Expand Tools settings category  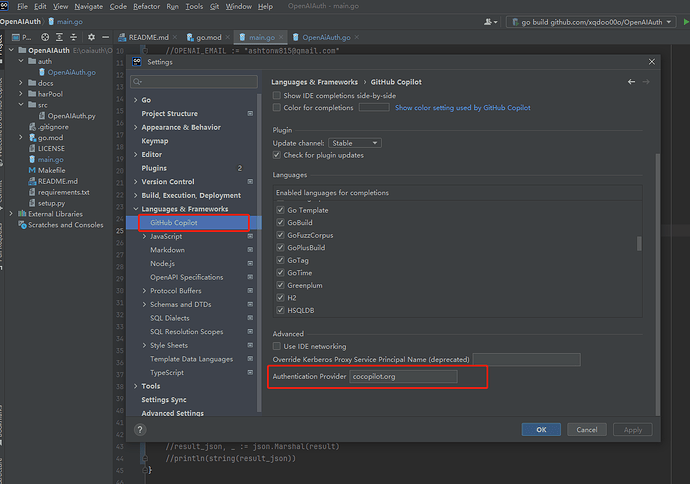click(x=136, y=386)
